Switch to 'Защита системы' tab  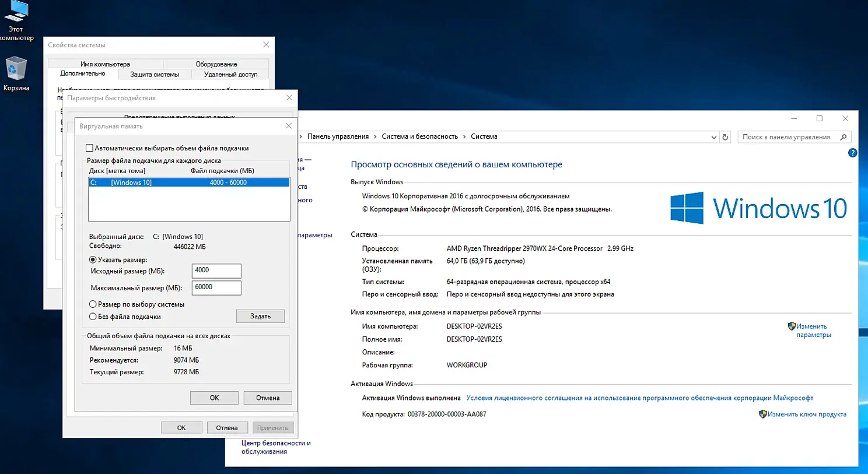[155, 75]
